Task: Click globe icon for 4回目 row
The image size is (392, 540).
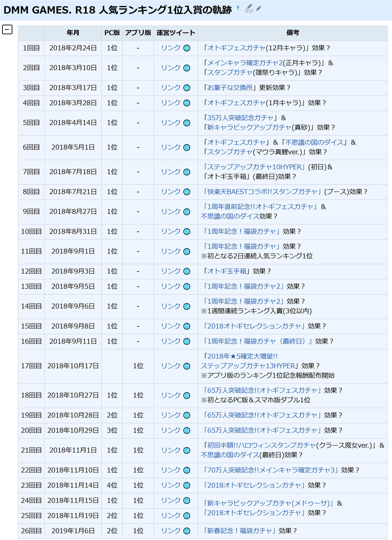Action: pos(187,103)
